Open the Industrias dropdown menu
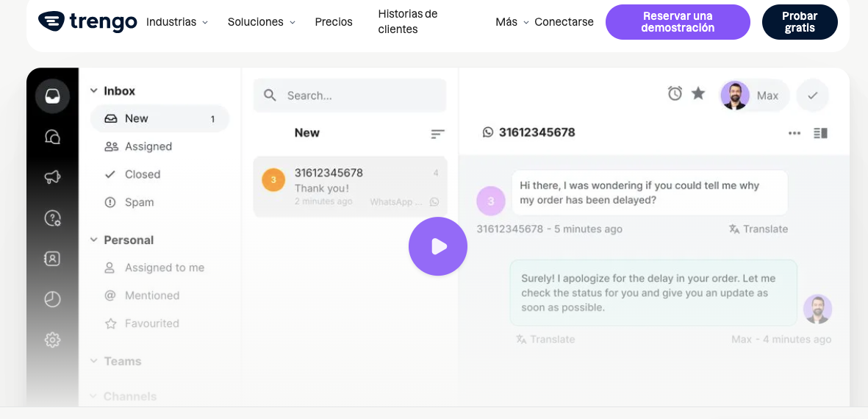This screenshot has width=868, height=419. click(x=177, y=22)
